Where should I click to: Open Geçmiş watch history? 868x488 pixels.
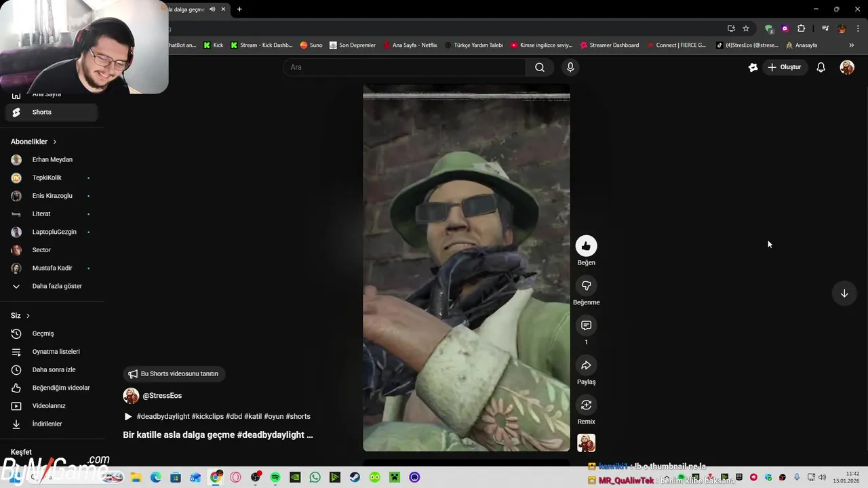(52, 333)
